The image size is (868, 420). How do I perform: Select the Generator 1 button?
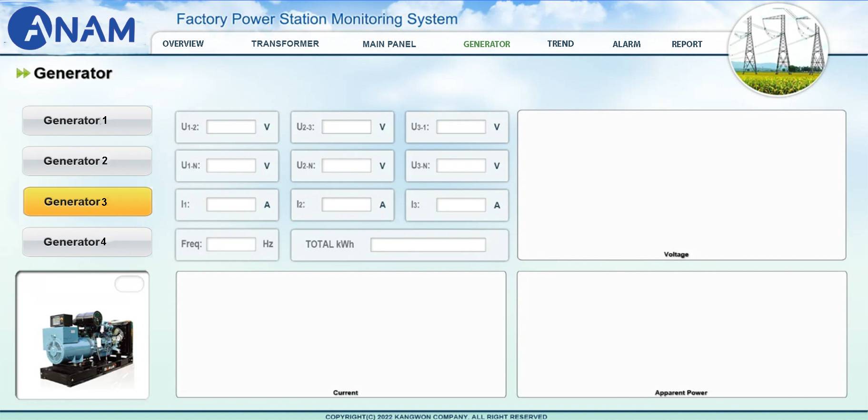coord(87,120)
